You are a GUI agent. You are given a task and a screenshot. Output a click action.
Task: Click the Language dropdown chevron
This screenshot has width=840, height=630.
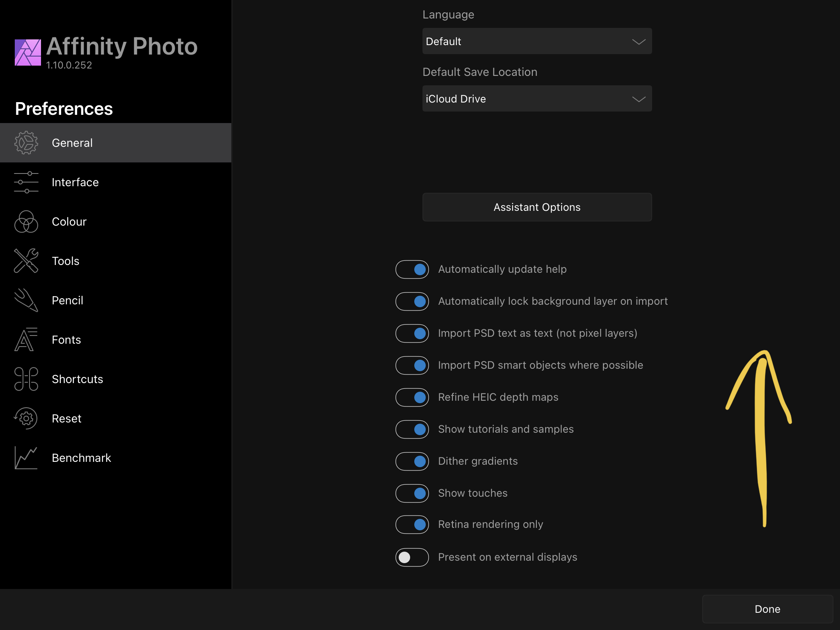[x=639, y=41]
